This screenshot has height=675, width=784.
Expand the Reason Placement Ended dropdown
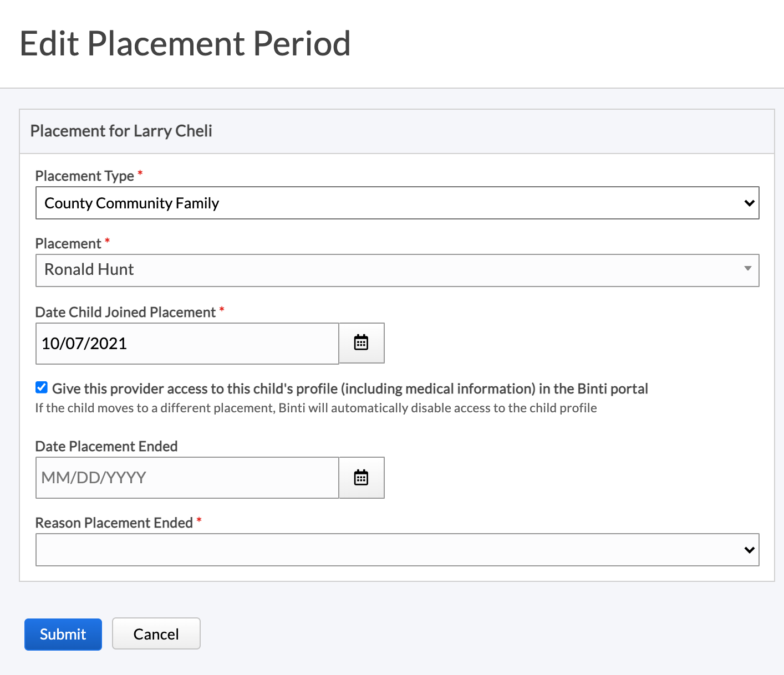(x=388, y=550)
